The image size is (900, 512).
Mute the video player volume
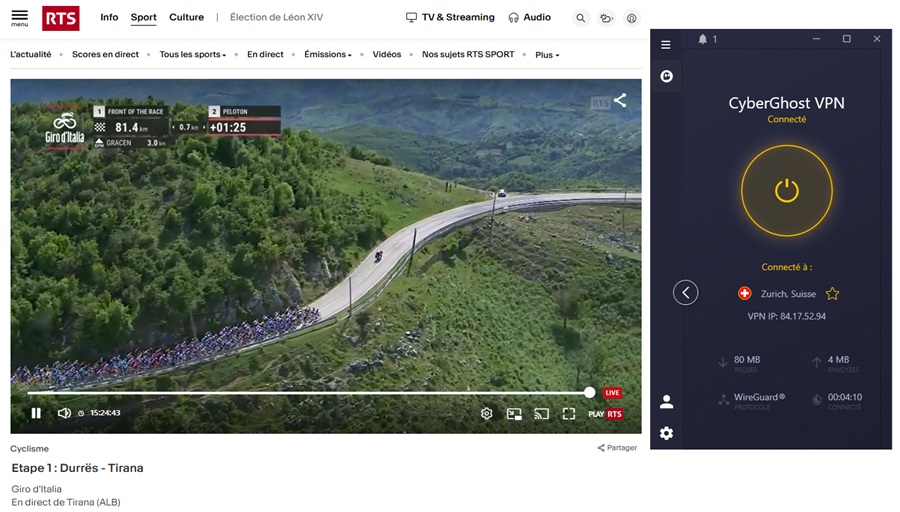pos(64,413)
